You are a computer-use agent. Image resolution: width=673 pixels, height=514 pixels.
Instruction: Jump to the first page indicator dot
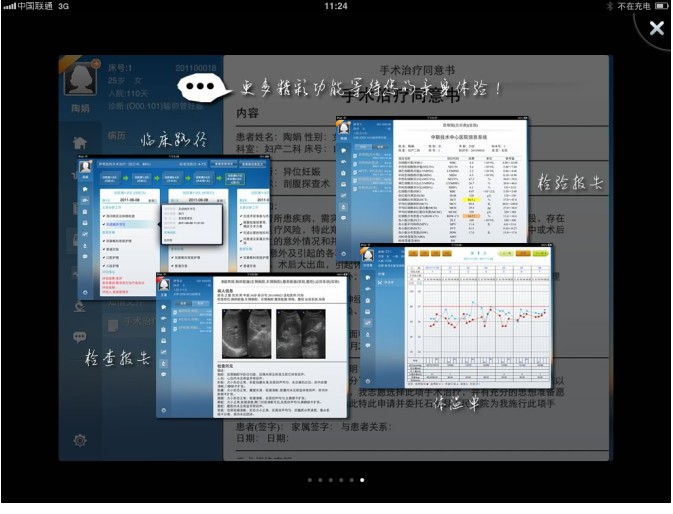tap(310, 480)
